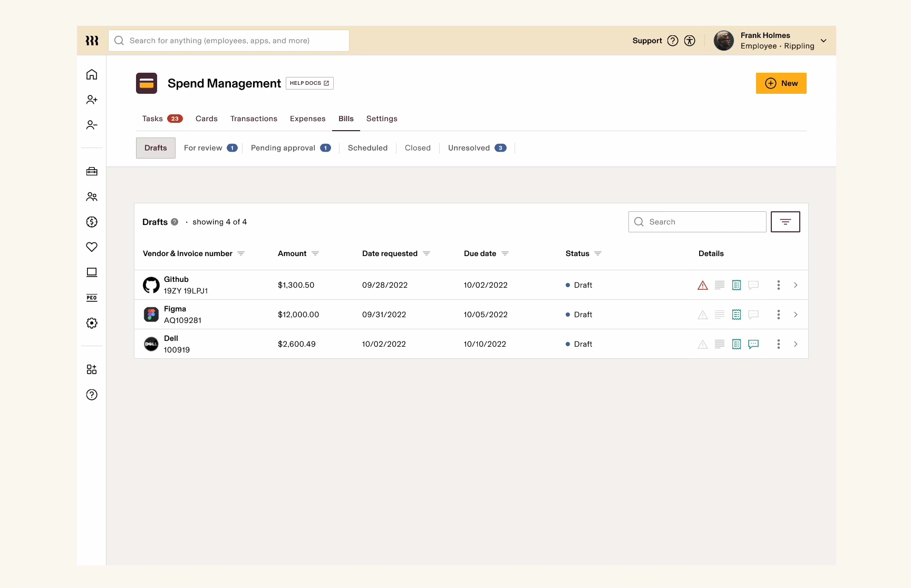The height and width of the screenshot is (588, 911).
Task: Open Amount column filter
Action: [315, 253]
